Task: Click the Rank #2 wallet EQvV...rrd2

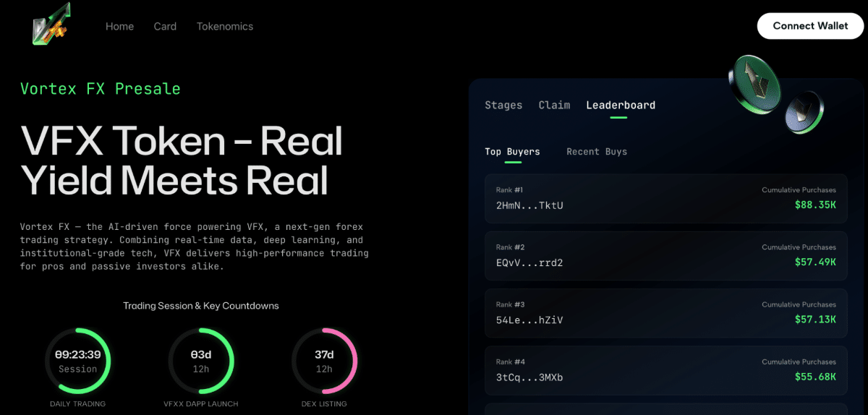Action: (529, 262)
